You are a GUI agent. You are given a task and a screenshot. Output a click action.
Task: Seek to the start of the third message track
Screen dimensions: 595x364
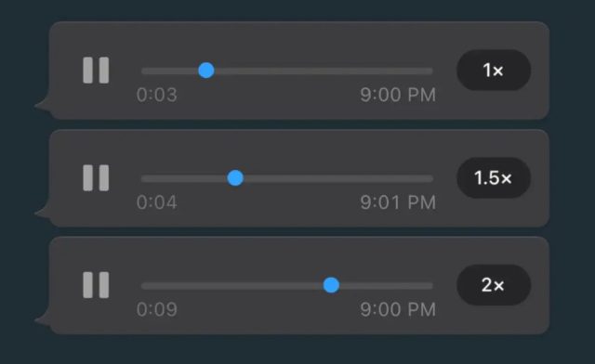[x=144, y=285]
